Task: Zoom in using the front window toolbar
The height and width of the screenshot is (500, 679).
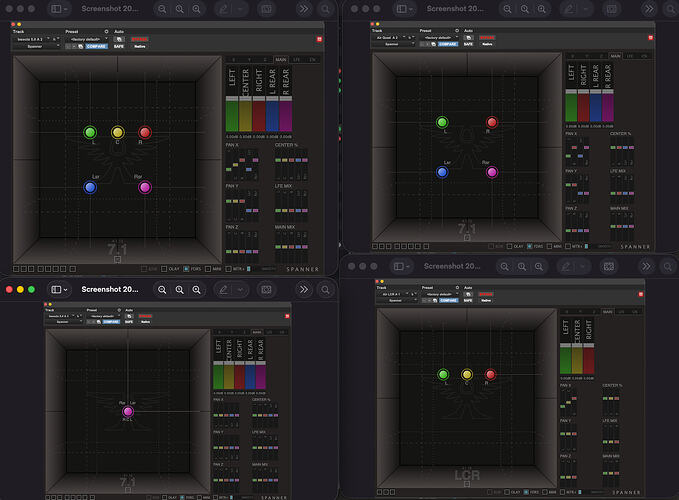Action: [197, 290]
